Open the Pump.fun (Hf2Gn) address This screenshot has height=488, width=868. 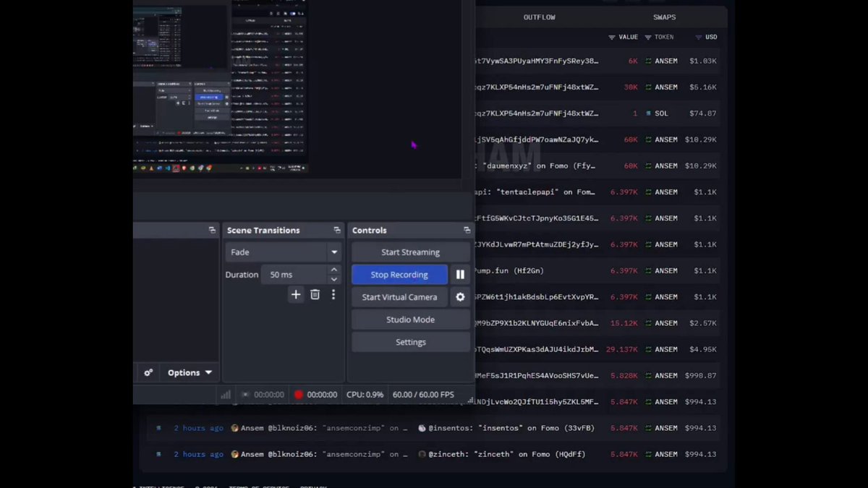coord(509,270)
